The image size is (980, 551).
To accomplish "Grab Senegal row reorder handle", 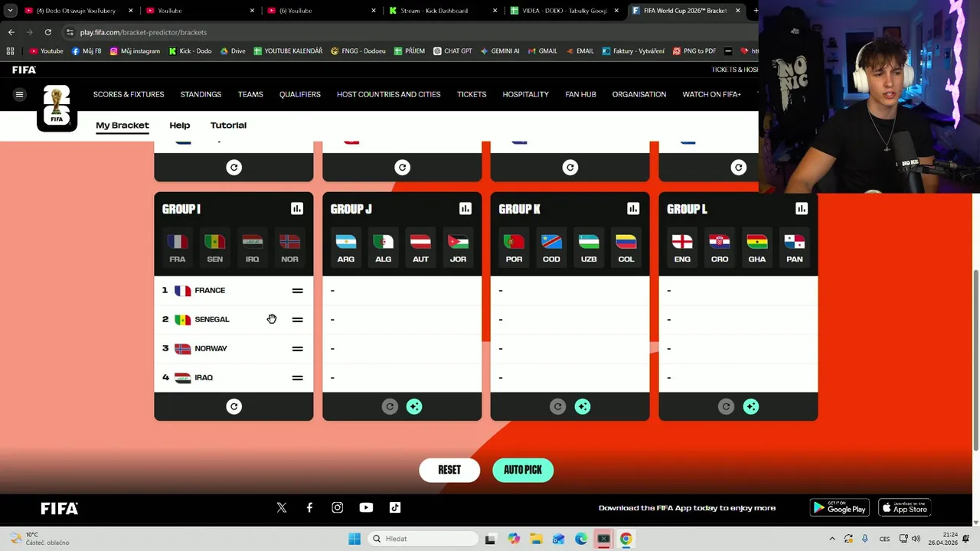I will (297, 320).
